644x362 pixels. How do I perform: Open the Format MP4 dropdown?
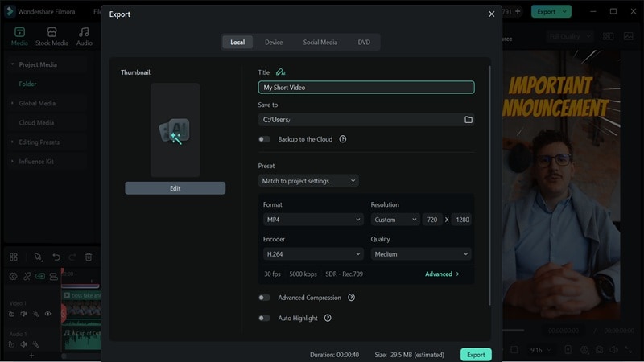coord(313,220)
